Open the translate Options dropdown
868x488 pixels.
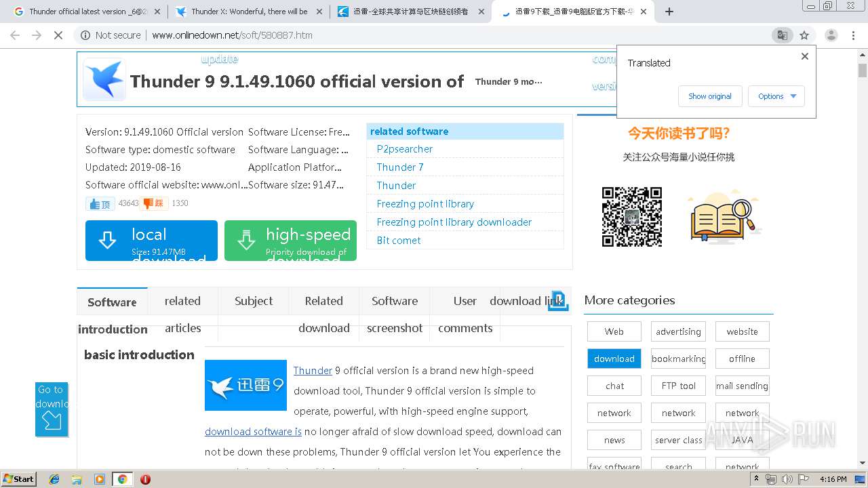coord(776,96)
